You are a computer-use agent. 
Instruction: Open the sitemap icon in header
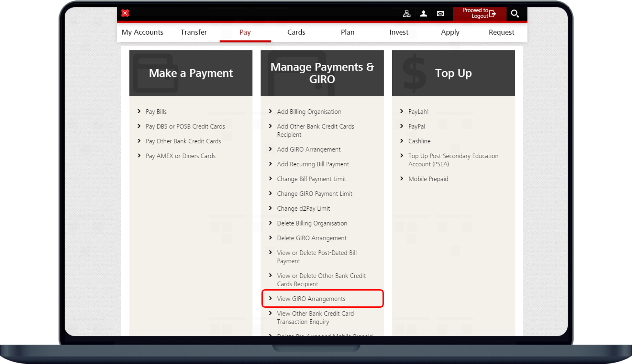point(406,14)
